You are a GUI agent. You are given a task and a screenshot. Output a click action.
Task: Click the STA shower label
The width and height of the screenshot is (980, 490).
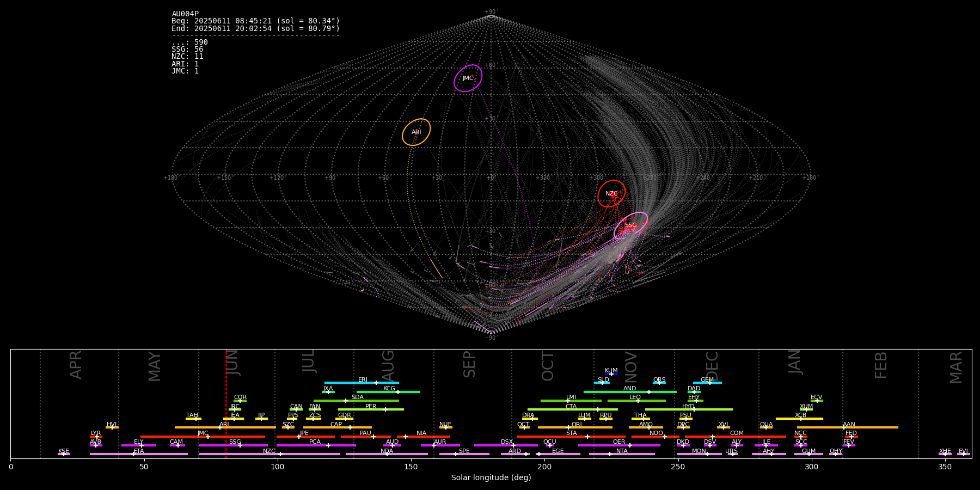tap(571, 433)
